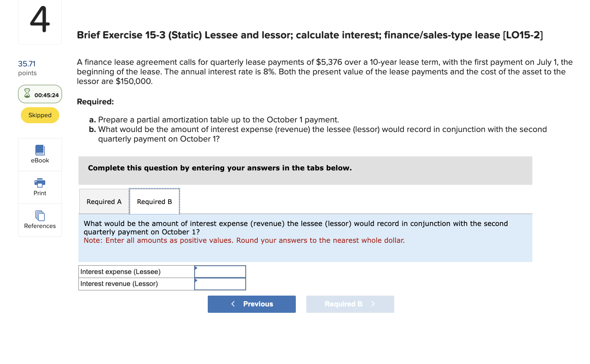Click the right chevron on Required B button
The height and width of the screenshot is (364, 590).
[x=372, y=304]
